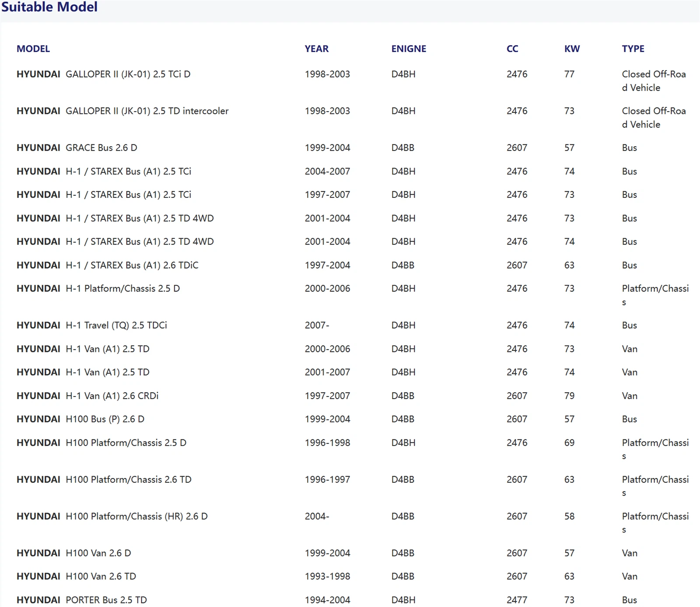Click Closed Off-Road Vehicle in 2.5 TCi D row

coord(654,81)
